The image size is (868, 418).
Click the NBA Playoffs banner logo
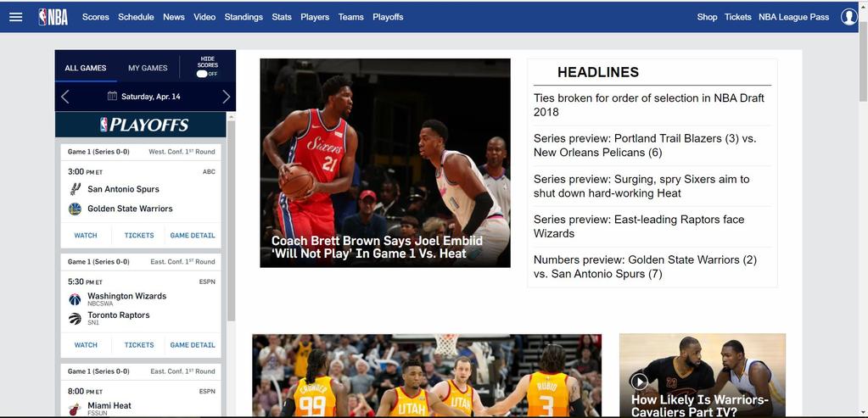pos(144,125)
